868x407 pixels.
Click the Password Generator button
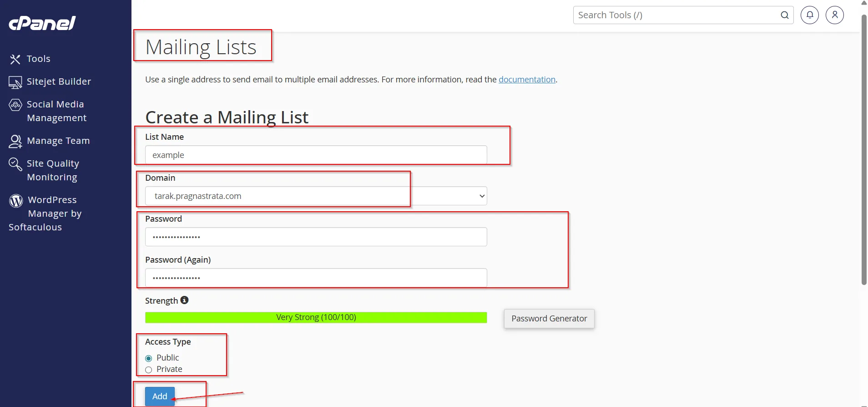(549, 319)
